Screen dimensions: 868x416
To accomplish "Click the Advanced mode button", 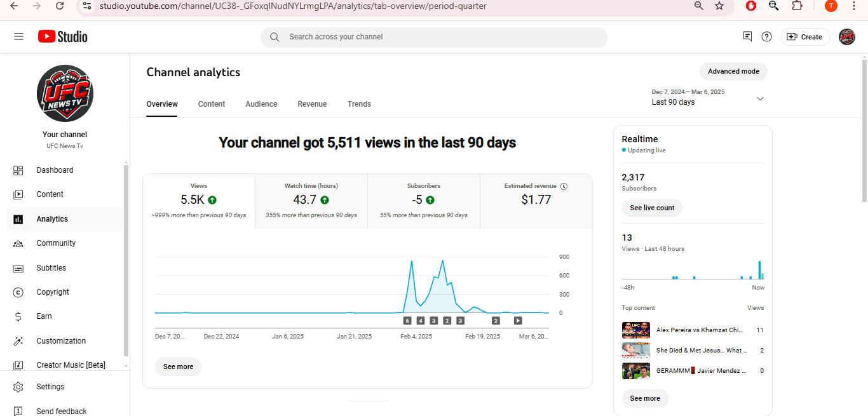I will pyautogui.click(x=733, y=72).
